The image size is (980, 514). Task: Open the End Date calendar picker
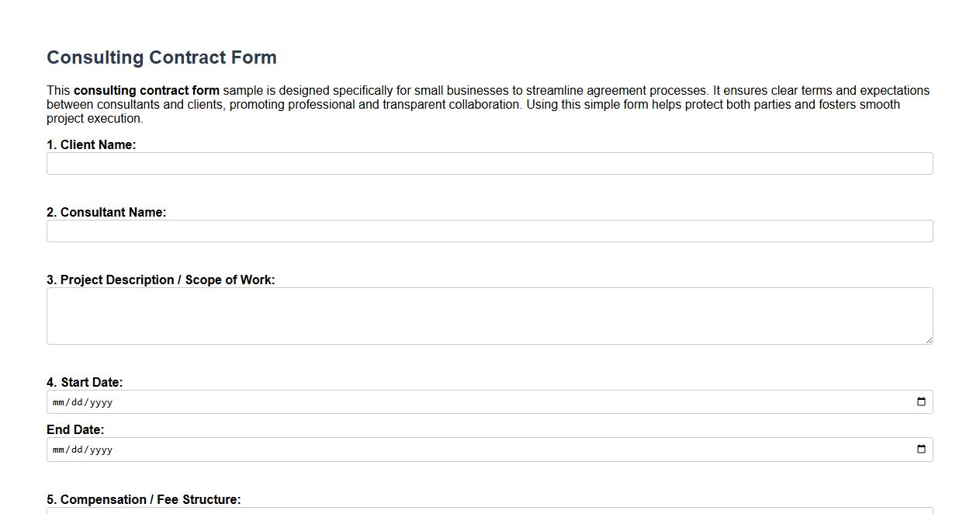[920, 449]
